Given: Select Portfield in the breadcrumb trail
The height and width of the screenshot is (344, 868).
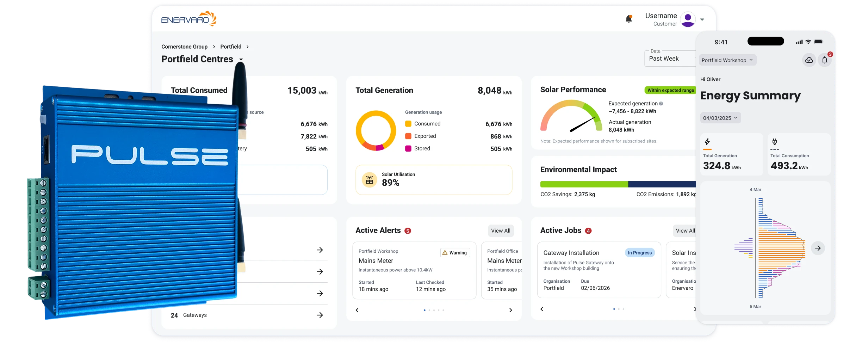Looking at the screenshot, I should (x=231, y=47).
